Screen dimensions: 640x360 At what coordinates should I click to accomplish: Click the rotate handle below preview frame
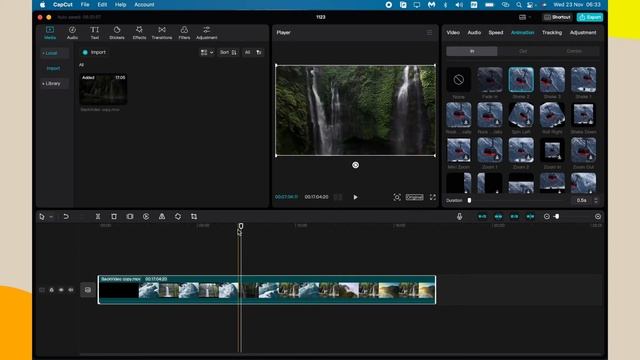click(x=356, y=165)
